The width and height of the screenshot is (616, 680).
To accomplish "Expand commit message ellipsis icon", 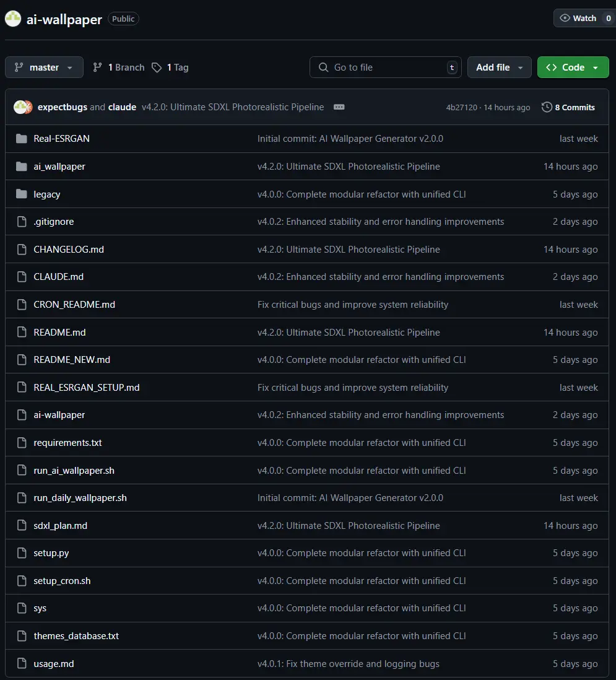I will [x=339, y=107].
